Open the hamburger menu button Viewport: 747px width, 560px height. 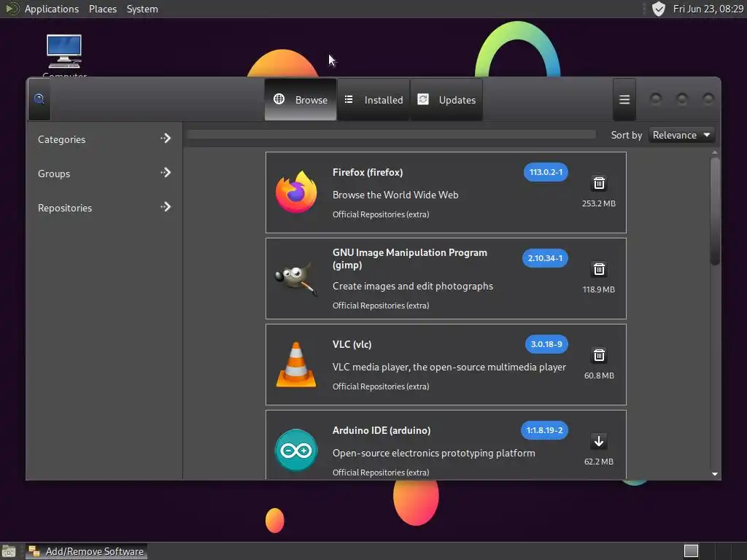coord(624,99)
